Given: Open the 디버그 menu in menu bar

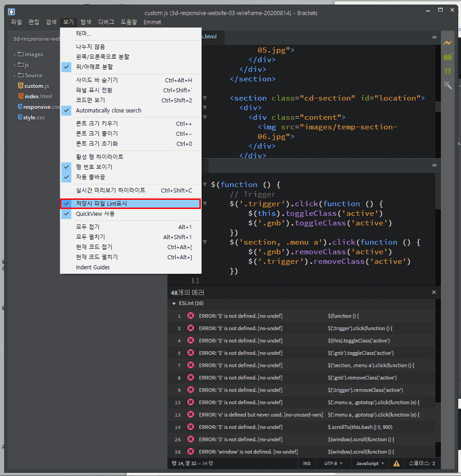Looking at the screenshot, I should 106,22.
